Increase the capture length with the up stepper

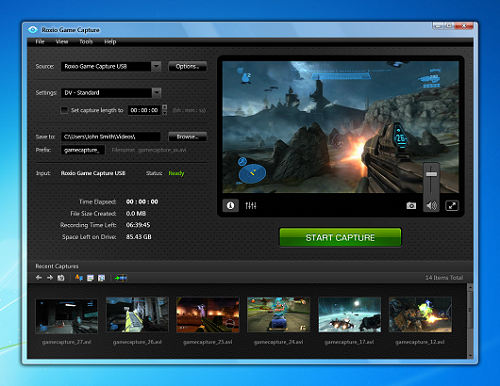(x=164, y=107)
